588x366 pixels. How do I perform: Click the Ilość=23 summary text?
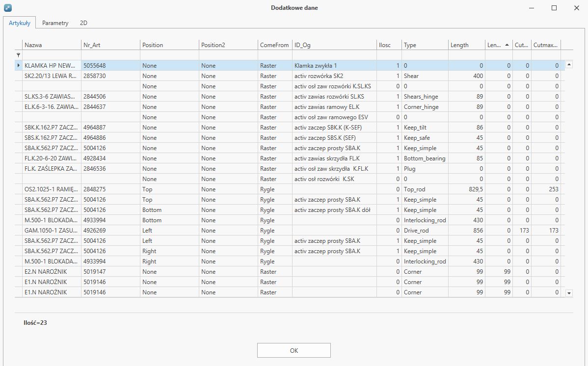pos(35,322)
